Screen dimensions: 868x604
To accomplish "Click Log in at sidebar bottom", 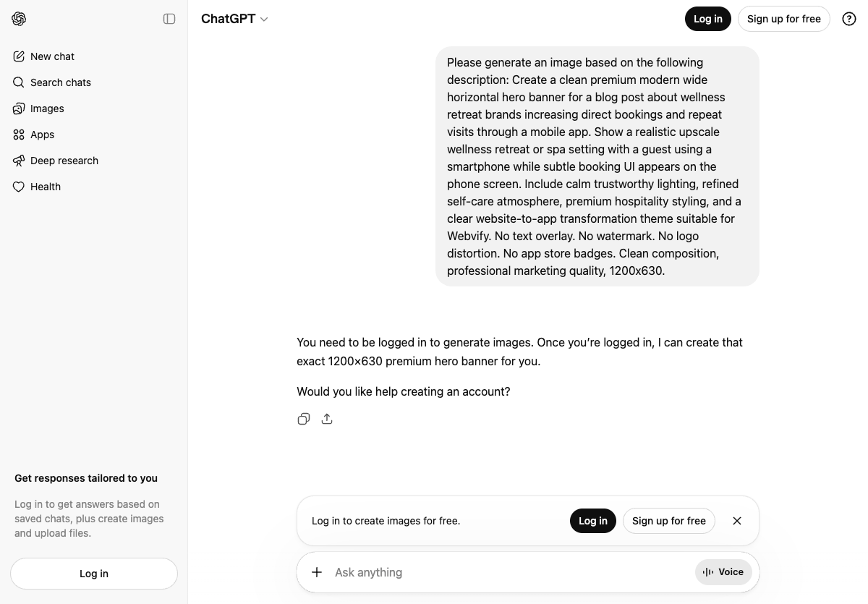I will coord(93,573).
